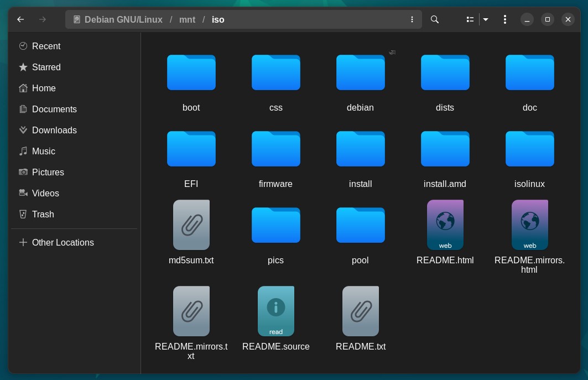Open path bar three-dot menu
Image resolution: width=588 pixels, height=380 pixels.
[412, 19]
